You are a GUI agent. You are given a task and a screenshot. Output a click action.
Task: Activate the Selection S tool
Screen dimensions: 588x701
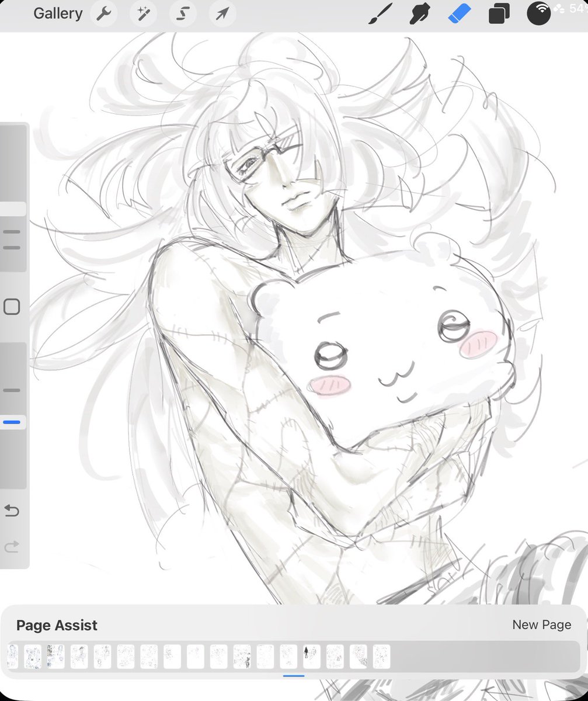coord(182,14)
